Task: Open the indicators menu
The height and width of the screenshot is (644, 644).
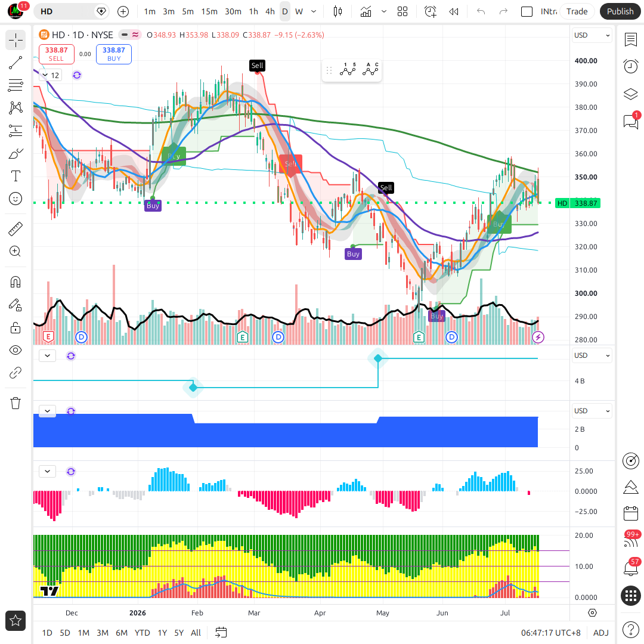Action: [x=366, y=11]
